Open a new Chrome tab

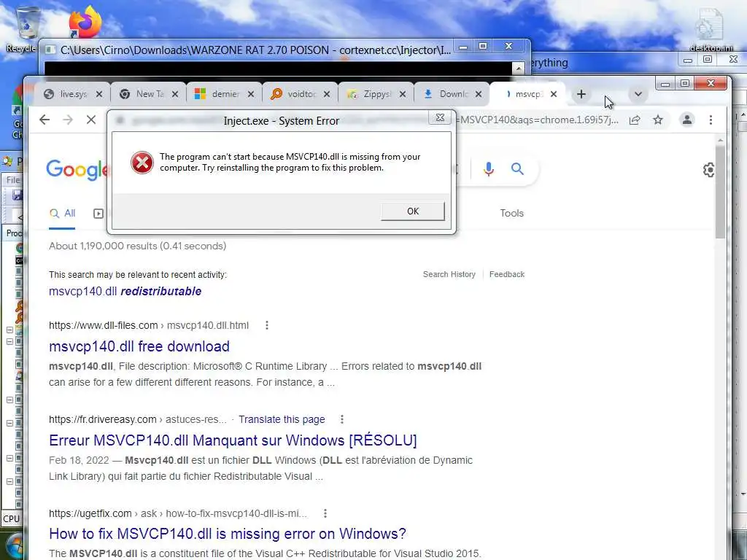581,94
